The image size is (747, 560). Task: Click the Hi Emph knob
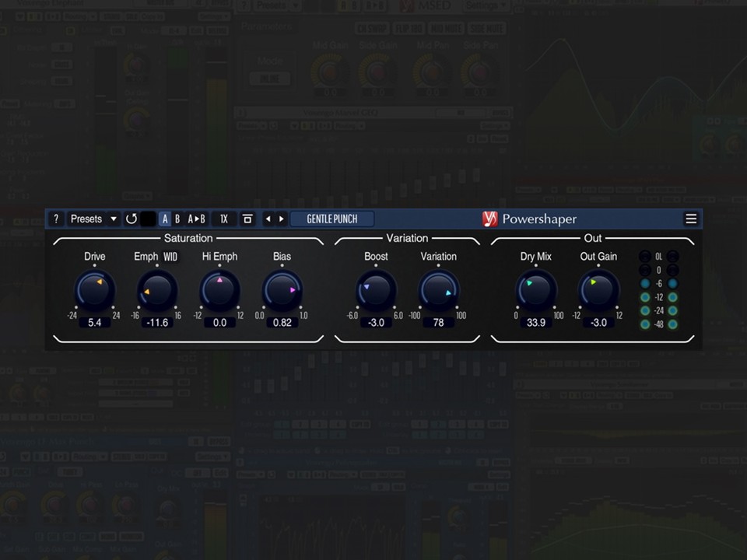pyautogui.click(x=219, y=290)
